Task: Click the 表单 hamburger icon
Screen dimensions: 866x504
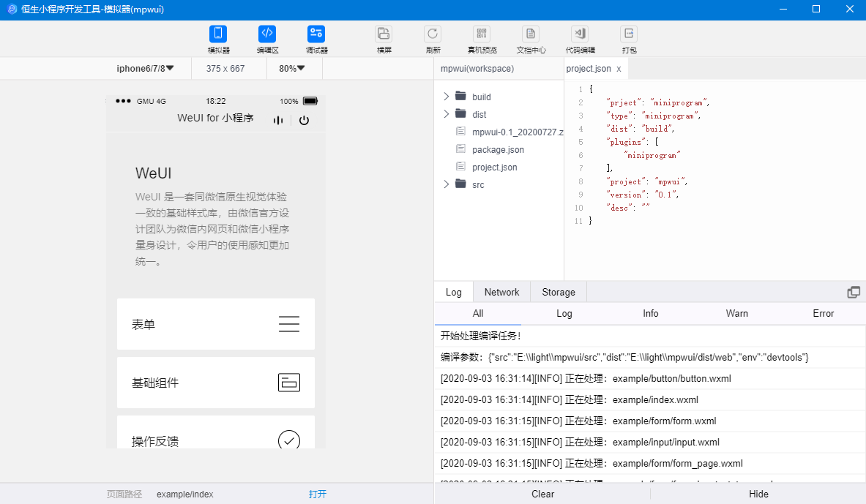Action: 289,324
